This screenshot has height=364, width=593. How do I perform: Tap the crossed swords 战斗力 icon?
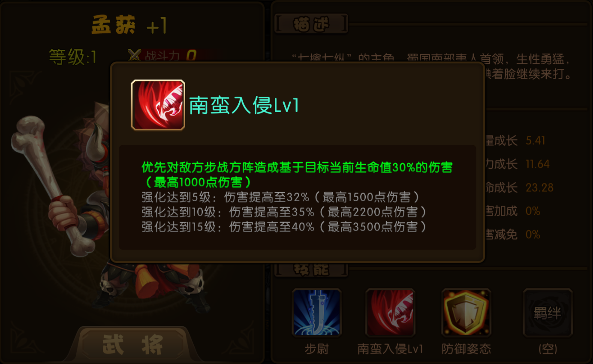(135, 56)
